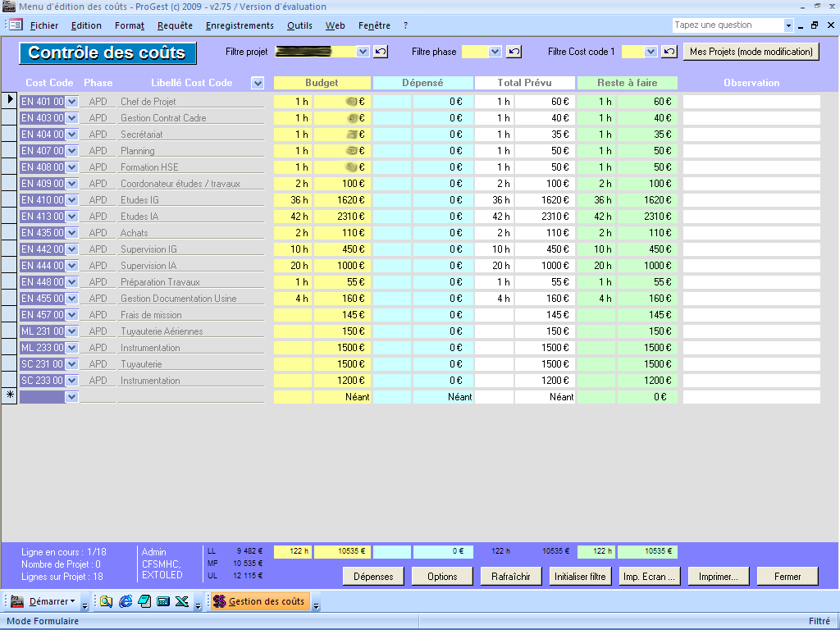Click the Total Prévu column header
This screenshot has height=630, width=840.
pyautogui.click(x=524, y=83)
